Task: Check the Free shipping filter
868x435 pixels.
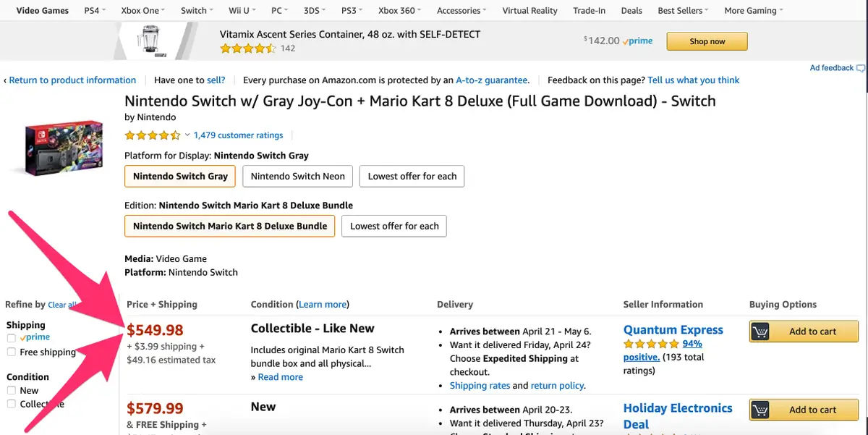Action: [x=11, y=352]
